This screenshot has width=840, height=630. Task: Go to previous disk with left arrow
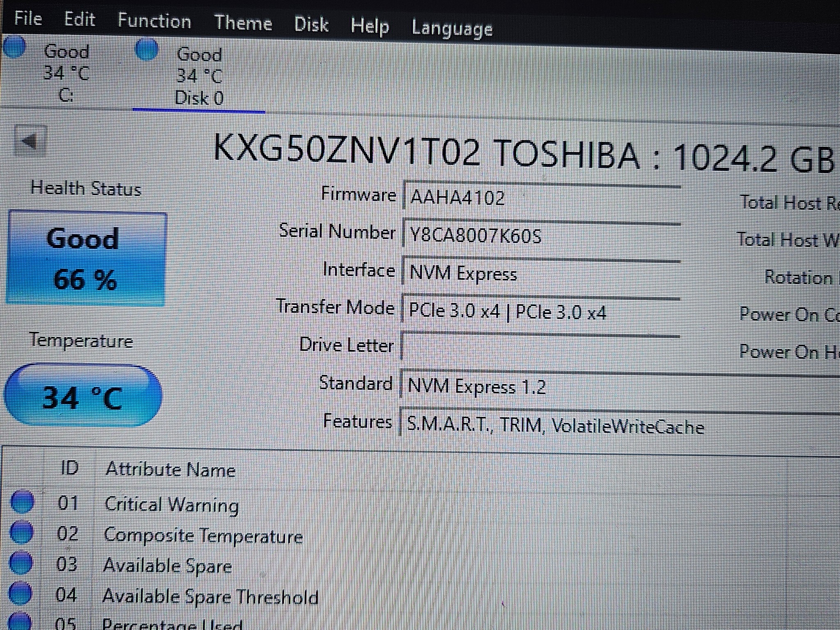(x=30, y=141)
